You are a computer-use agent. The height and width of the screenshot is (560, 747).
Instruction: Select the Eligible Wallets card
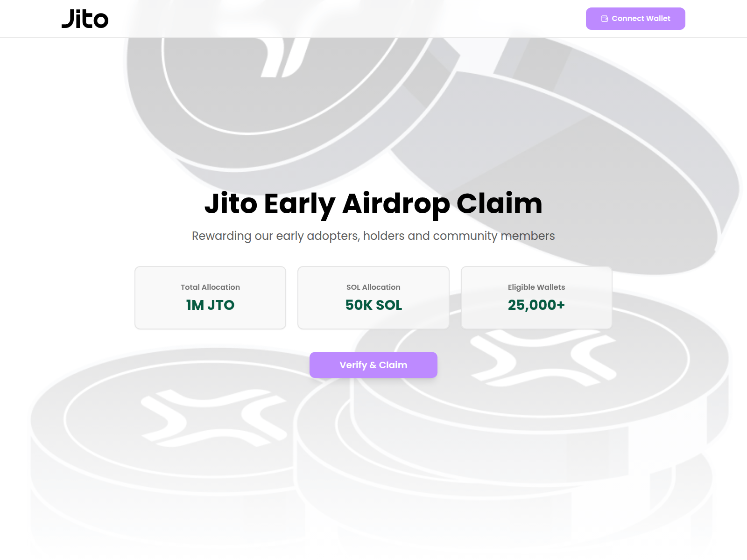(x=536, y=297)
